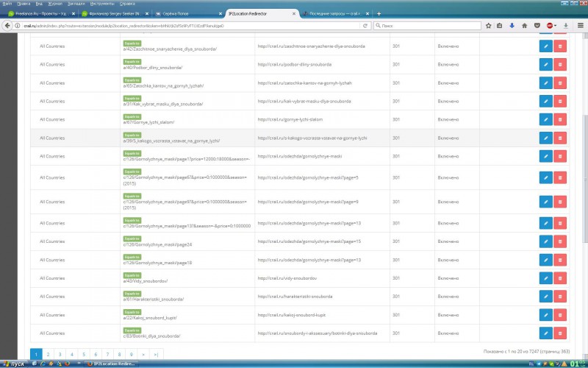588x368 pixels.
Task: Go to pagination page 5
Action: tap(84, 354)
